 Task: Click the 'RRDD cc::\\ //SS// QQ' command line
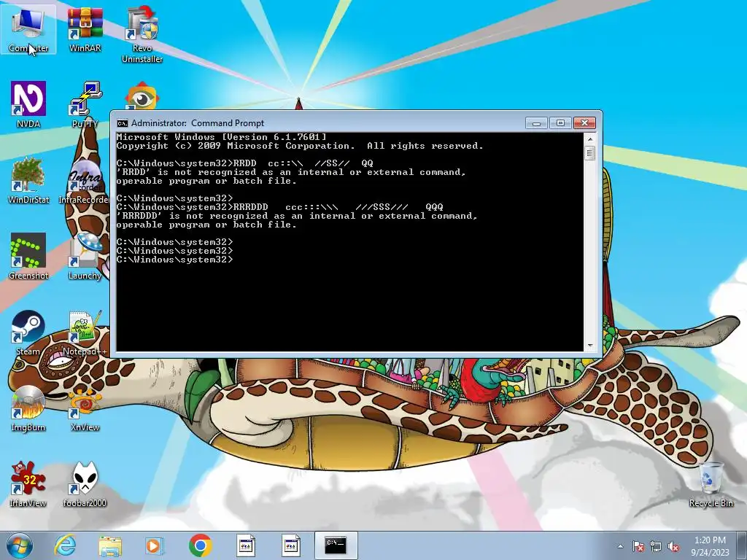(x=245, y=163)
